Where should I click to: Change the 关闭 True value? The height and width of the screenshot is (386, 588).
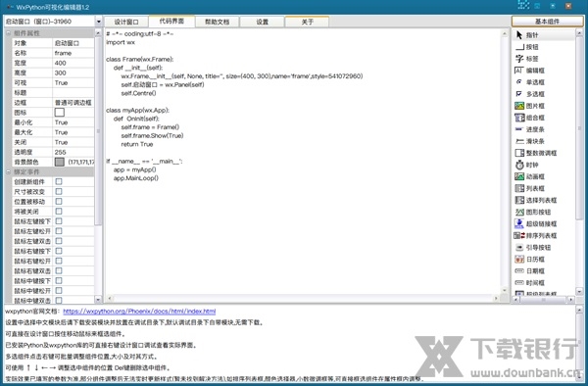coord(73,142)
